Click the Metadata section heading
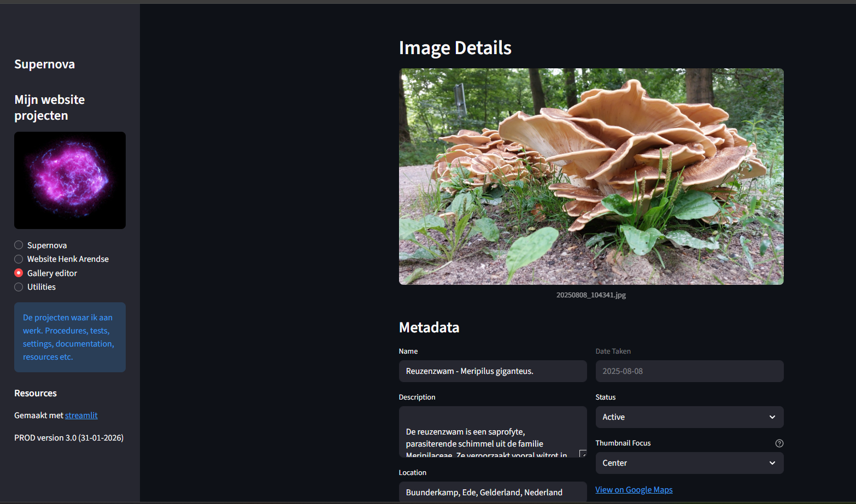The height and width of the screenshot is (504, 856). pyautogui.click(x=429, y=327)
